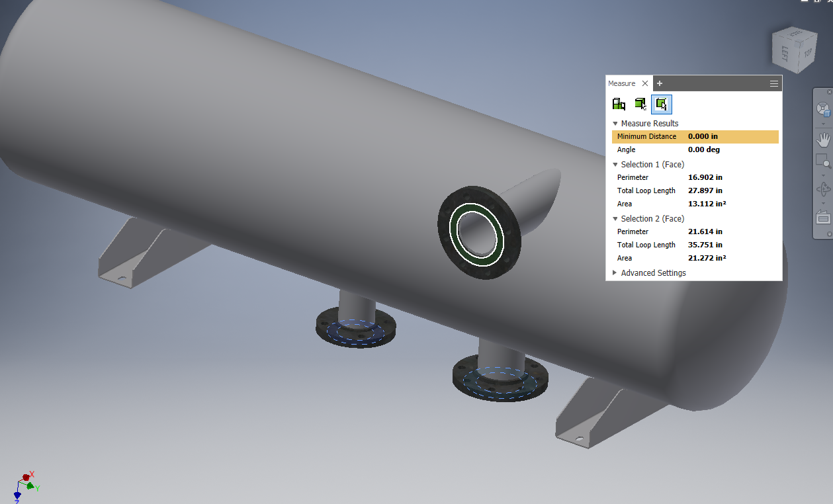Click the Angle measurement result row
The image size is (833, 504).
[x=662, y=149]
